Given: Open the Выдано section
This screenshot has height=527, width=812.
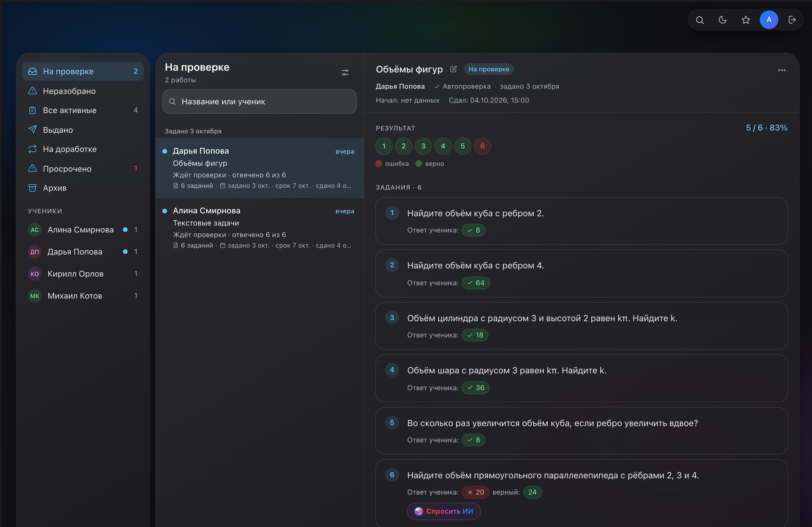Looking at the screenshot, I should [83, 130].
